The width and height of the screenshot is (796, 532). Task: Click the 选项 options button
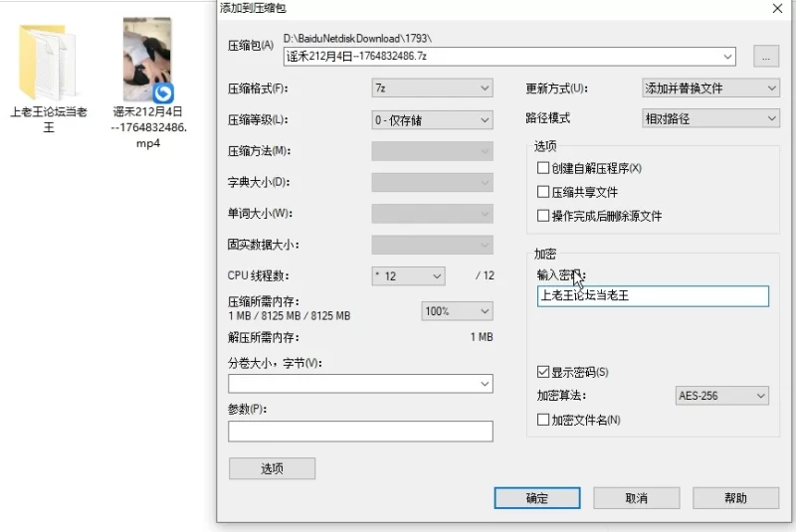click(272, 468)
